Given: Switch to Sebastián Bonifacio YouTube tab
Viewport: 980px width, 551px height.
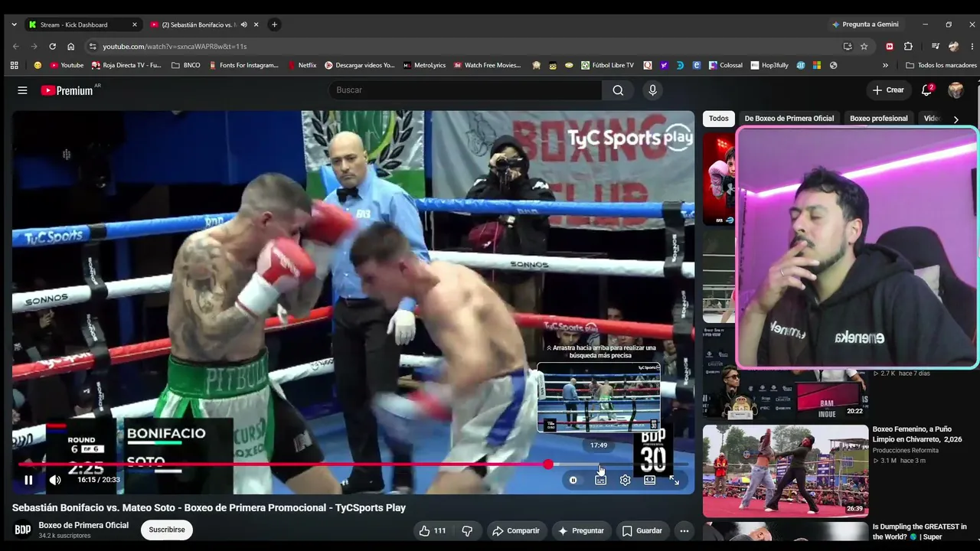Looking at the screenshot, I should (x=201, y=24).
